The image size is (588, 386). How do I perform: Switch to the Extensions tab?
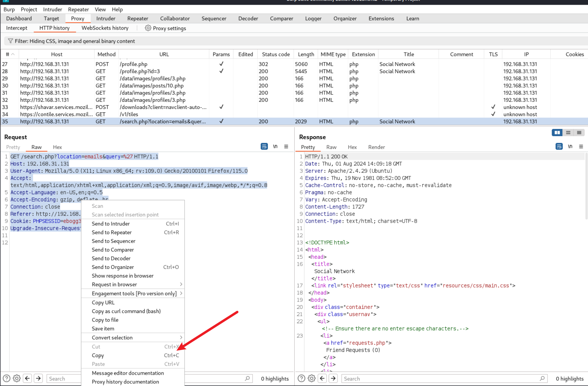point(381,18)
